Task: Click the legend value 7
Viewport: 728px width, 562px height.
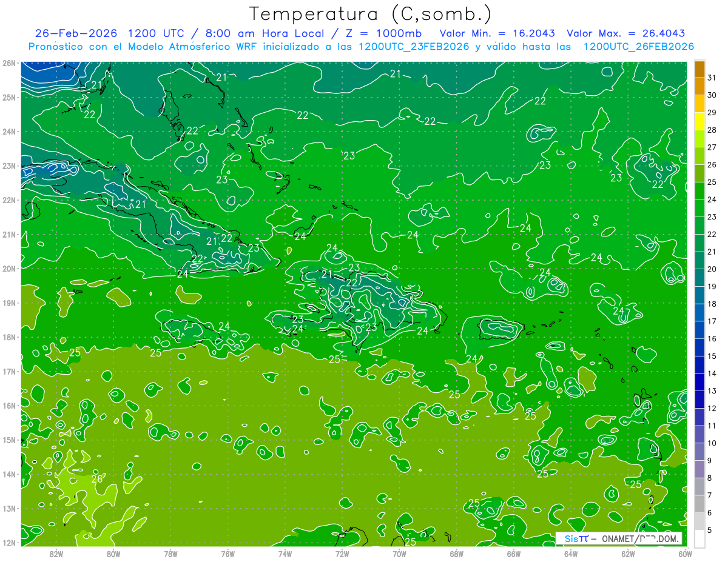Action: pyautogui.click(x=710, y=495)
